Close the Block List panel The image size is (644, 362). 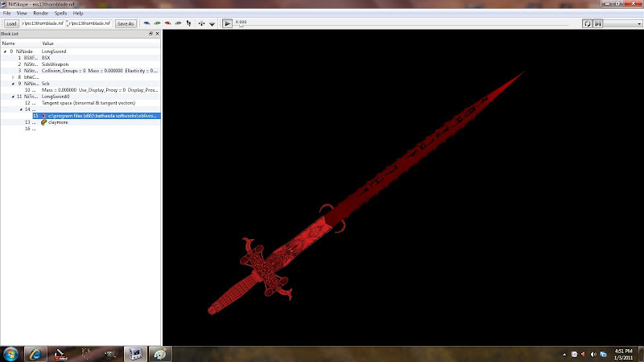157,34
